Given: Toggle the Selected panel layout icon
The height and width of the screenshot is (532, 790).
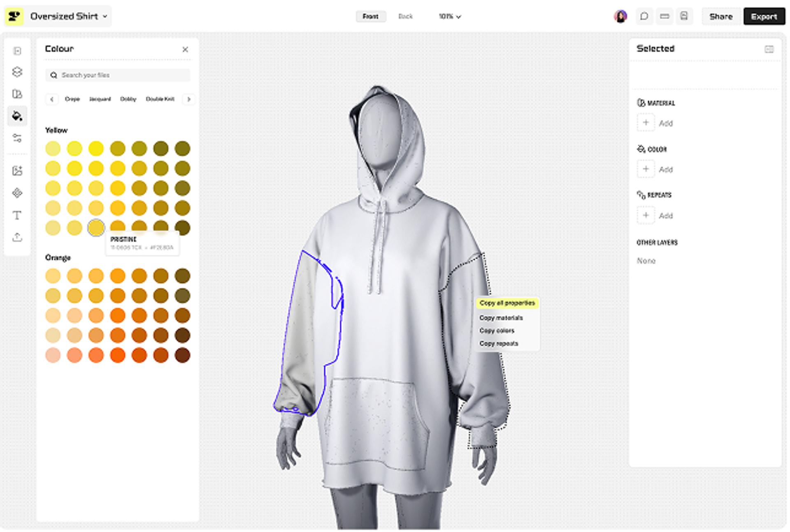Looking at the screenshot, I should (769, 49).
